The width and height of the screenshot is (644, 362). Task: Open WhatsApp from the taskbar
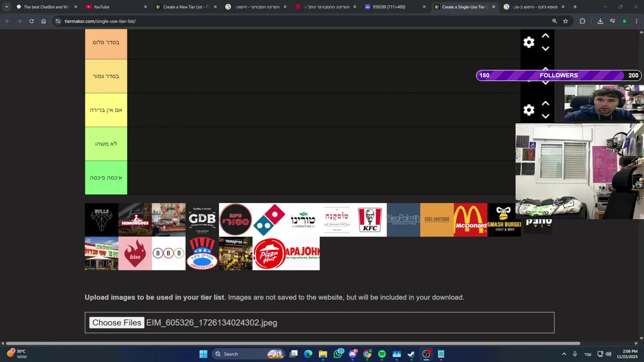coord(338,354)
